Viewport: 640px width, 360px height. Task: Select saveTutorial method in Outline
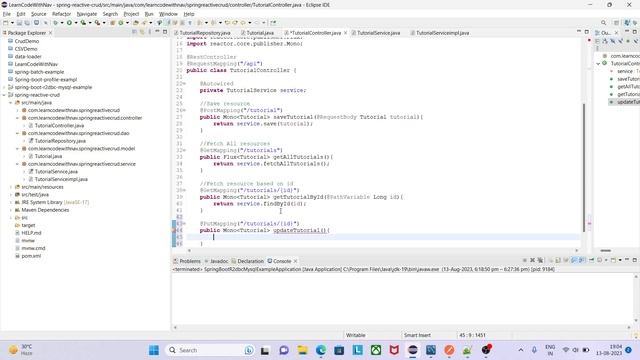click(x=628, y=79)
